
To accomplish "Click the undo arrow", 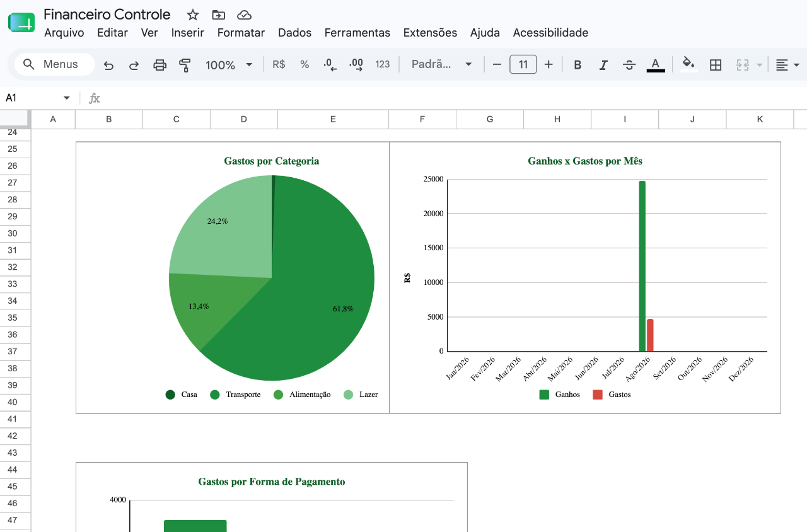I will click(x=108, y=64).
